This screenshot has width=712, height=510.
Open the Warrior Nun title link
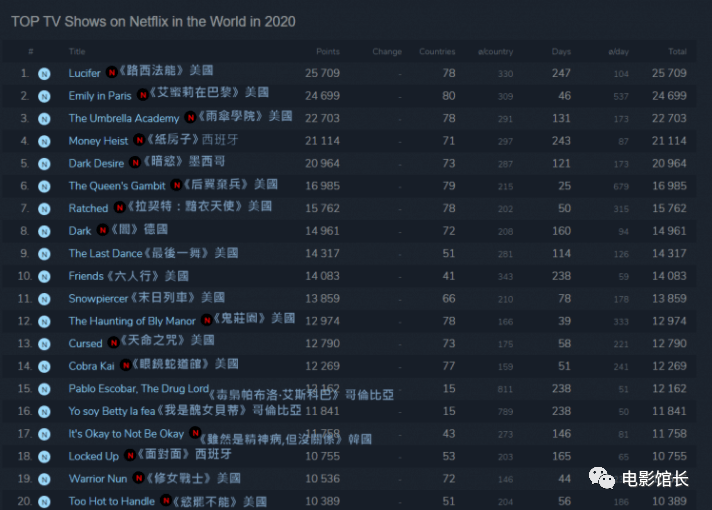98,479
